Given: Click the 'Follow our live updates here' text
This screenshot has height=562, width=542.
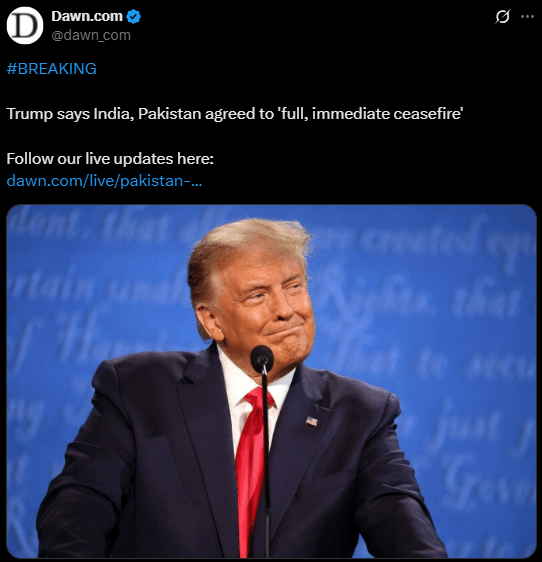Looking at the screenshot, I should 110,158.
